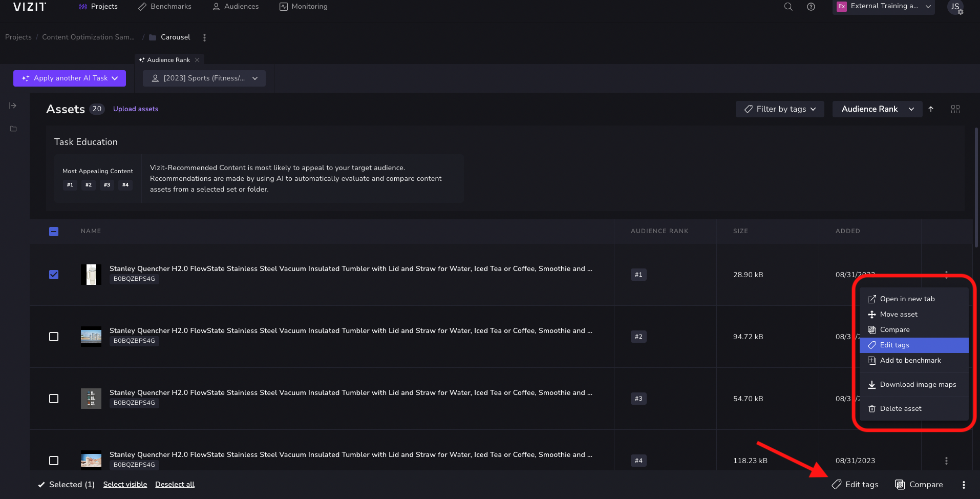Open bulk actions kebab menu in the bottom bar

coord(964,485)
